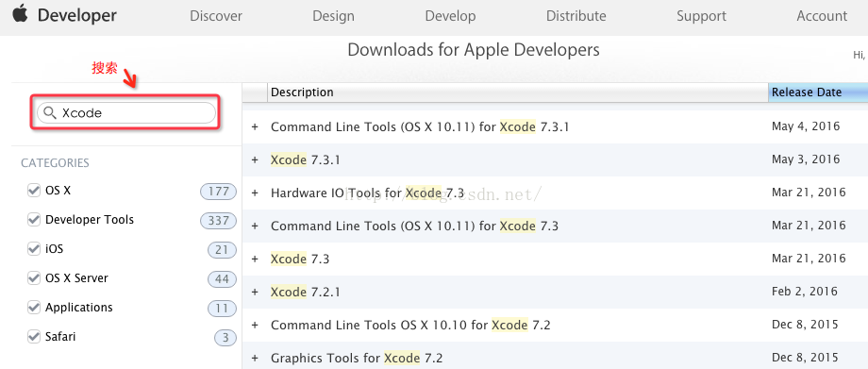Click the OS X count badge 177
The height and width of the screenshot is (369, 868).
[x=218, y=192]
